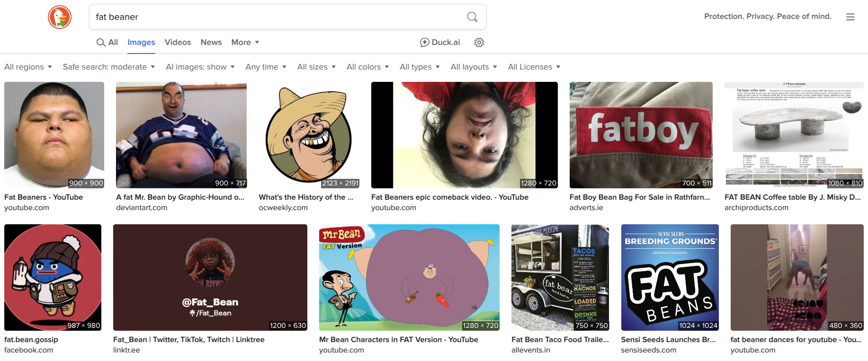Screen dimensions: 868x361
Task: Expand the All layouts filter
Action: (x=474, y=67)
